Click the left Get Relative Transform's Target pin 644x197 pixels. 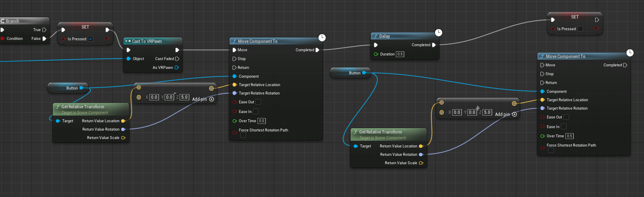[58, 121]
